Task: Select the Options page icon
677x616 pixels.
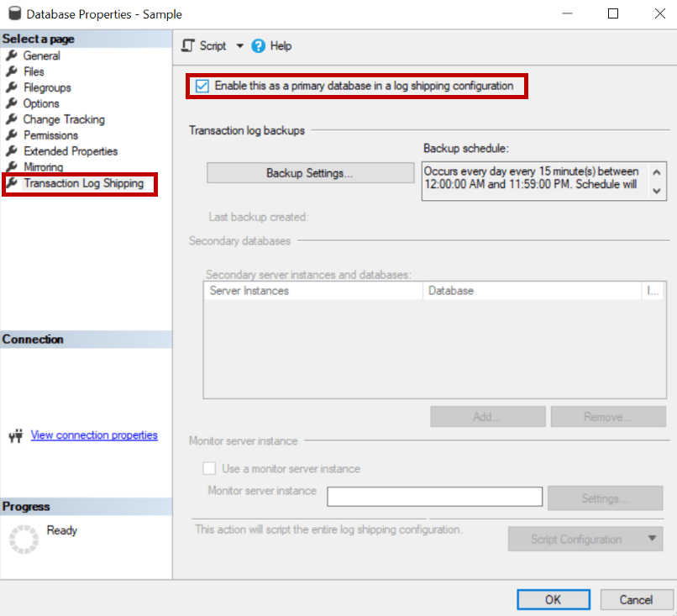Action: [12, 103]
